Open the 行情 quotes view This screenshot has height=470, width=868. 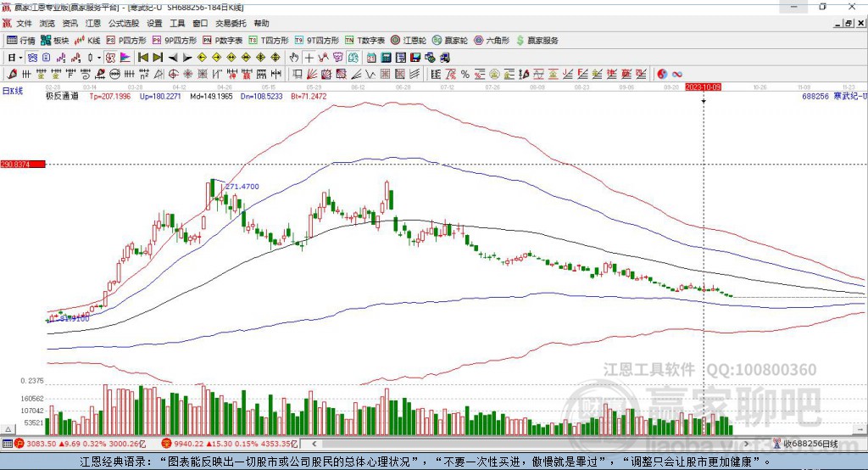click(20, 41)
